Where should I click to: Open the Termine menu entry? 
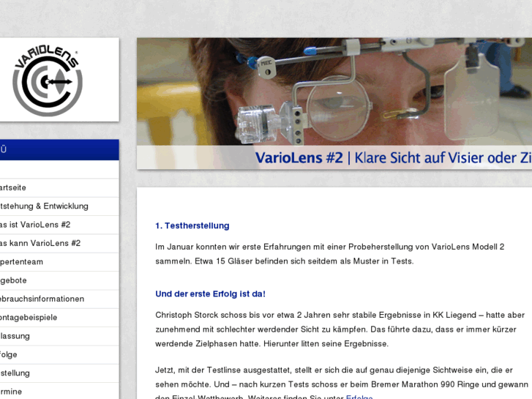(59, 391)
